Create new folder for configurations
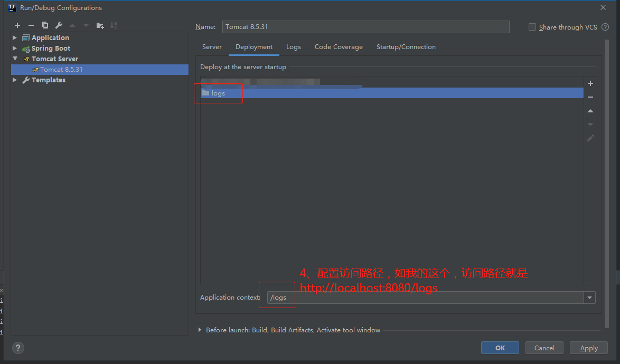 [x=100, y=25]
